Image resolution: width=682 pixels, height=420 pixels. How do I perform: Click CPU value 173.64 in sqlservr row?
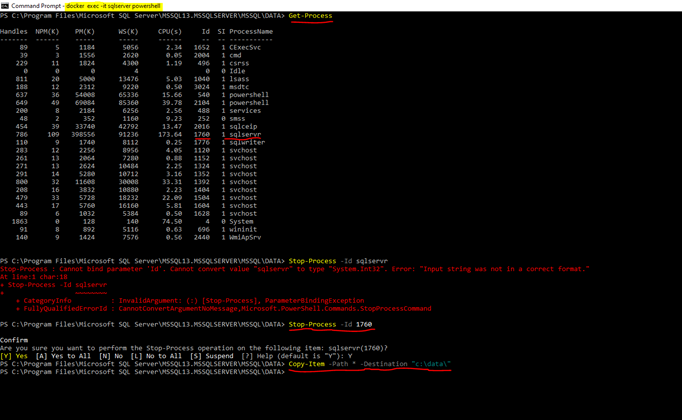coord(170,134)
